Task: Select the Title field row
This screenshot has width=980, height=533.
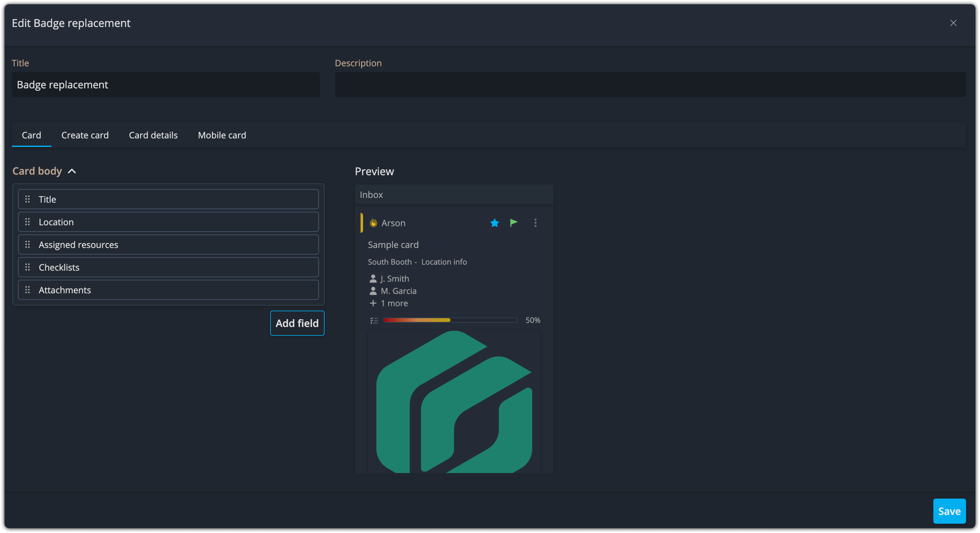Action: click(x=168, y=199)
